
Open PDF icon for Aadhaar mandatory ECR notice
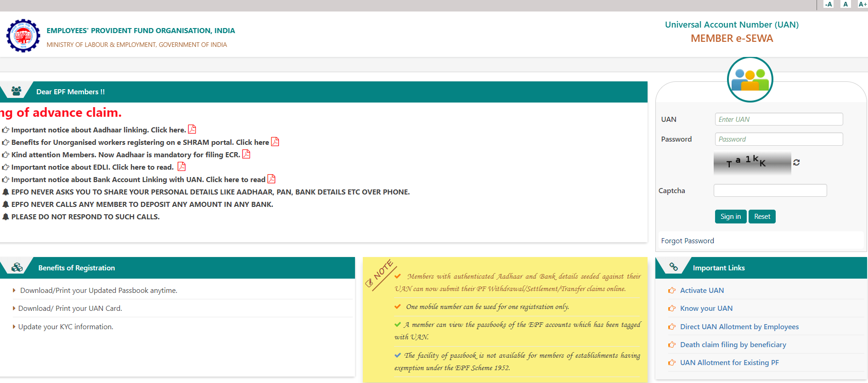tap(246, 154)
